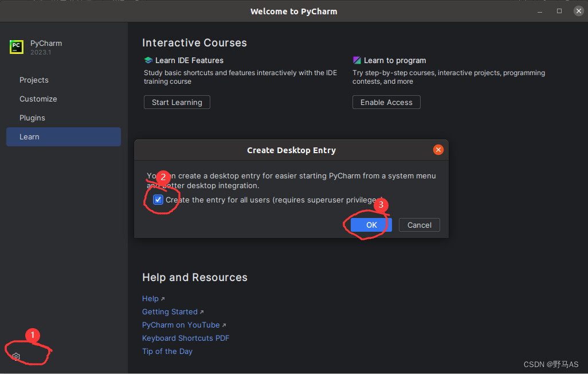
Task: Click the external-link arrow beside Help
Action: [x=163, y=298]
